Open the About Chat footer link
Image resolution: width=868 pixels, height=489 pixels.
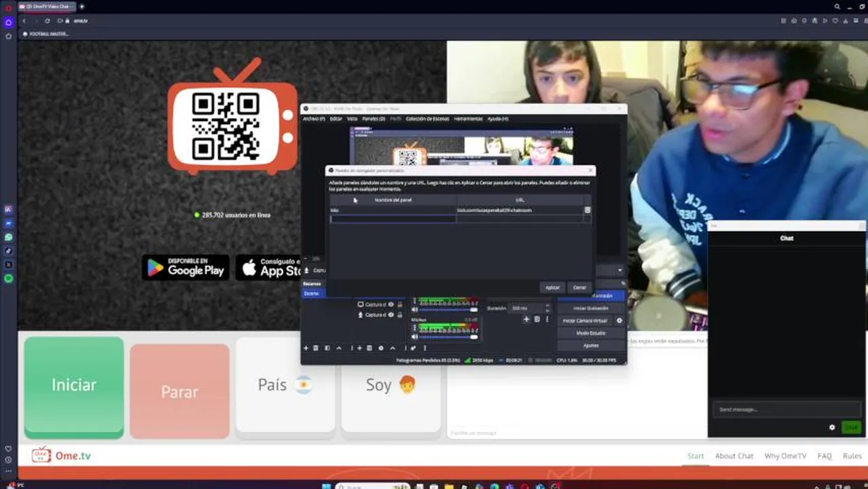pyautogui.click(x=734, y=456)
